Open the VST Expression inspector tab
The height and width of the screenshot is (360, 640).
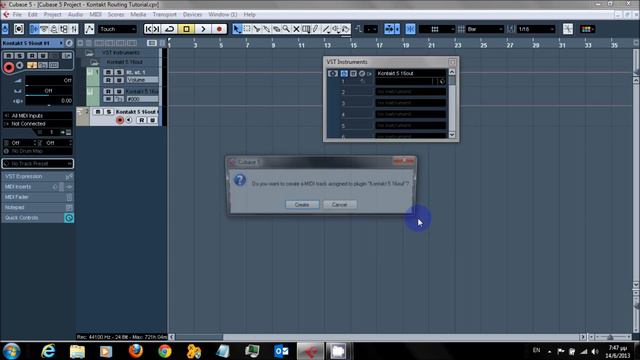click(38, 176)
